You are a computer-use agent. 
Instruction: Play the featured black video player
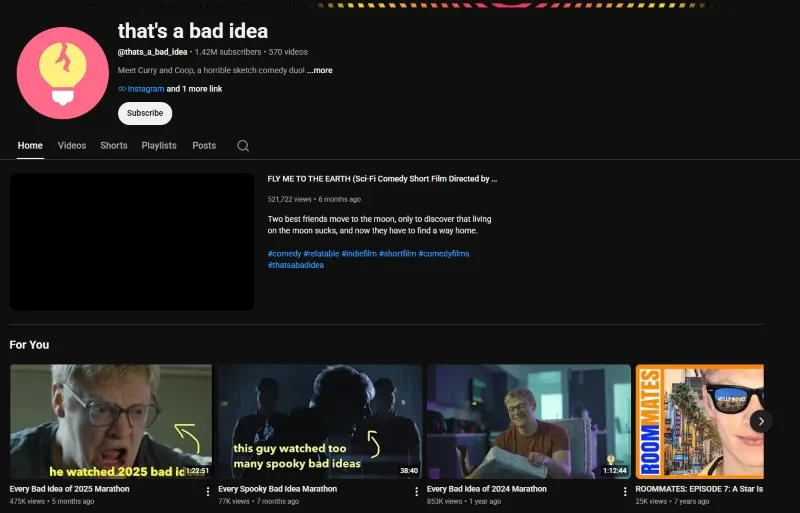[132, 242]
